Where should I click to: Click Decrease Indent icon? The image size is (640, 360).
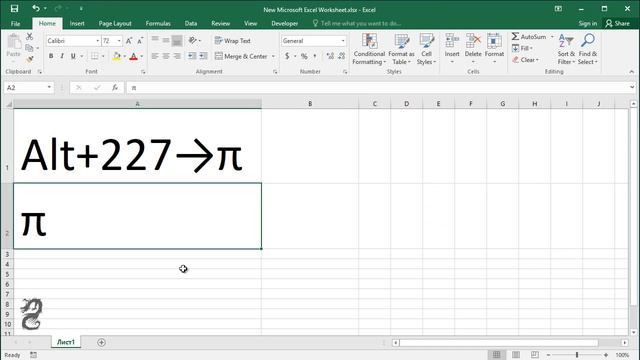click(192, 56)
